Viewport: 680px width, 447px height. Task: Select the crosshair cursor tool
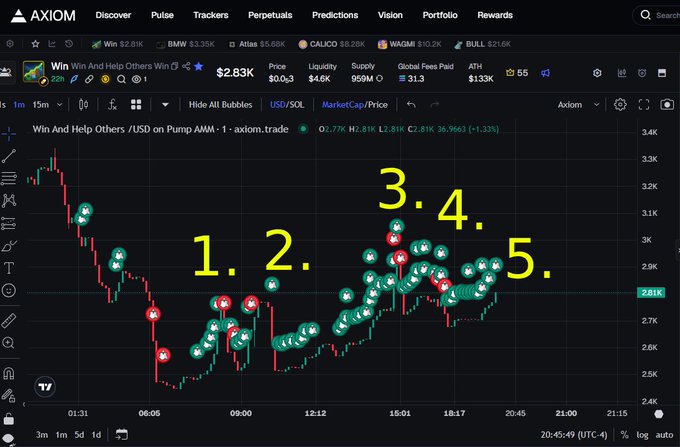click(9, 134)
